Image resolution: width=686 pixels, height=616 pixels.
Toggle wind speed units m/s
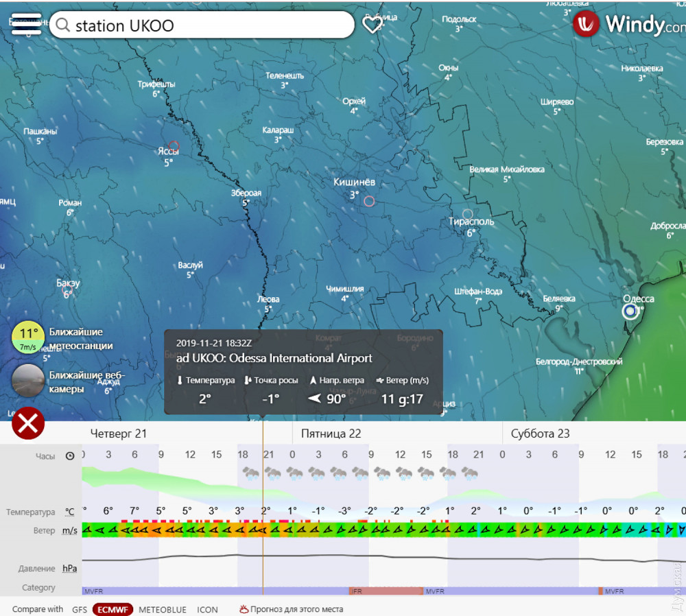pyautogui.click(x=69, y=530)
